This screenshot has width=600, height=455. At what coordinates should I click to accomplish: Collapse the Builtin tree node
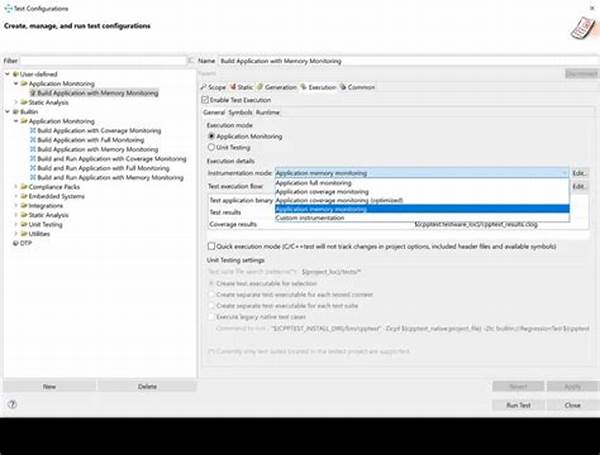(8, 112)
